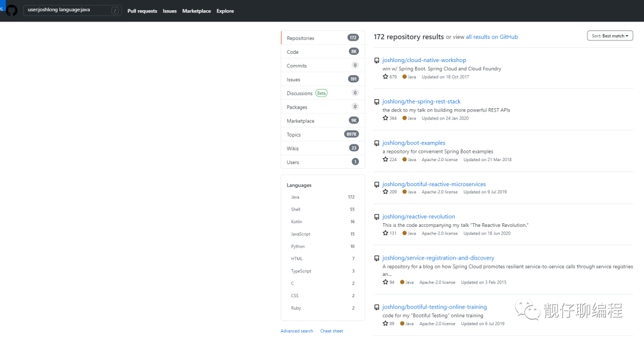644x339 pixels.
Task: Open joshlong/reactive-revolution repository
Action: (x=419, y=217)
